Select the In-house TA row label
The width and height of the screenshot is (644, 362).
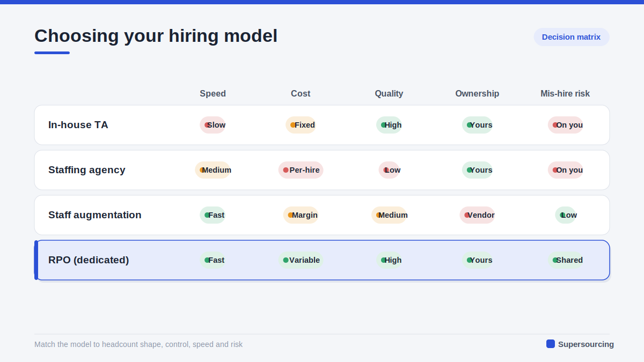[78, 125]
